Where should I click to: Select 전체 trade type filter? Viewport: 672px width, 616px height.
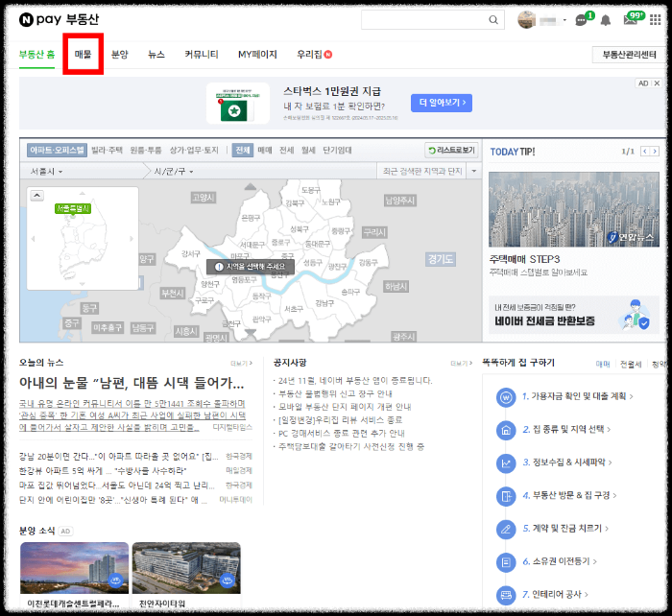tap(243, 150)
